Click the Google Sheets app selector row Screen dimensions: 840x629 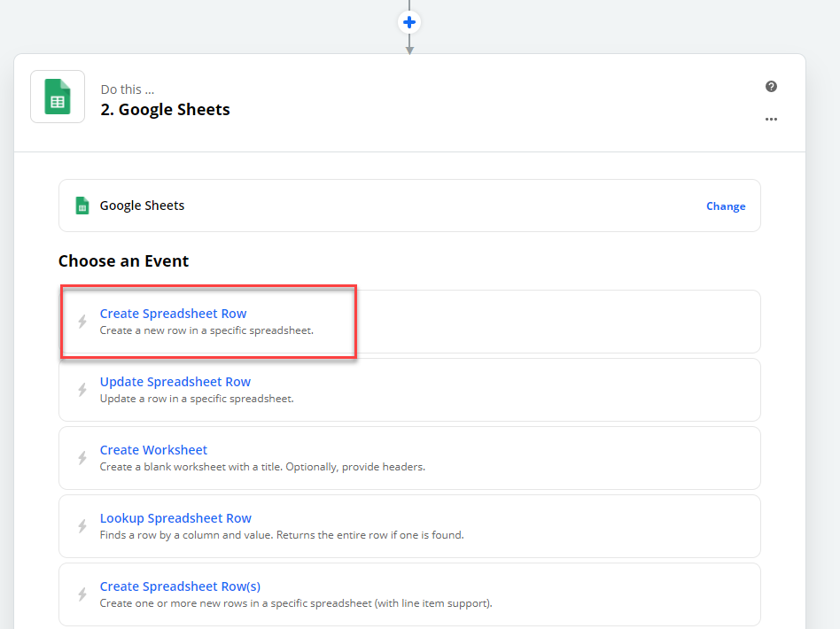(408, 205)
